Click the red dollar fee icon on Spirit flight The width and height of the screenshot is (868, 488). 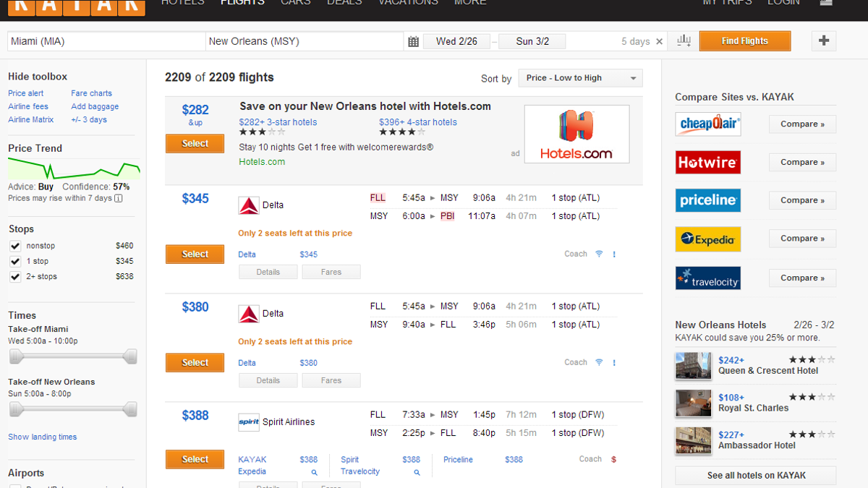[x=613, y=459]
